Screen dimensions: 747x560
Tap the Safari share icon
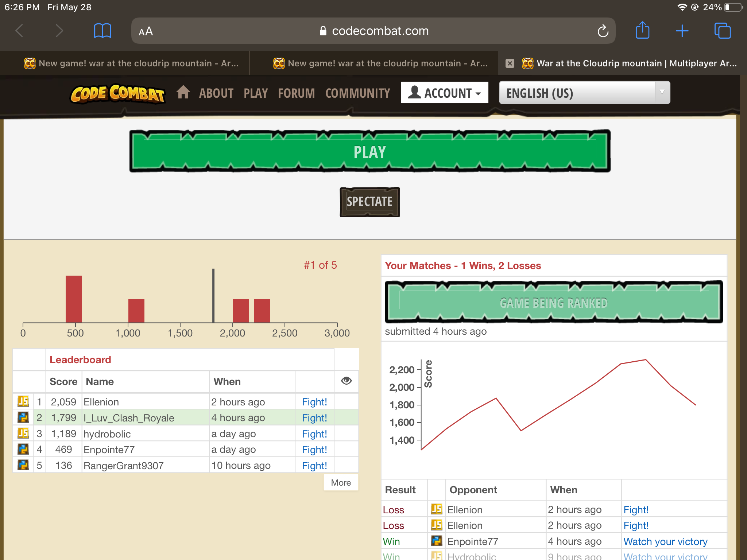click(642, 31)
